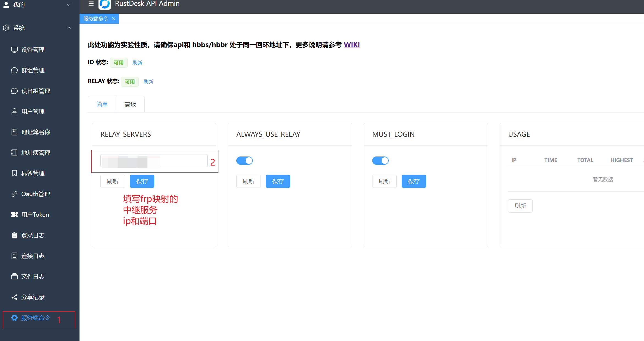Close the 服务端命令 page tab
Viewport: 644px width, 341px height.
point(114,19)
